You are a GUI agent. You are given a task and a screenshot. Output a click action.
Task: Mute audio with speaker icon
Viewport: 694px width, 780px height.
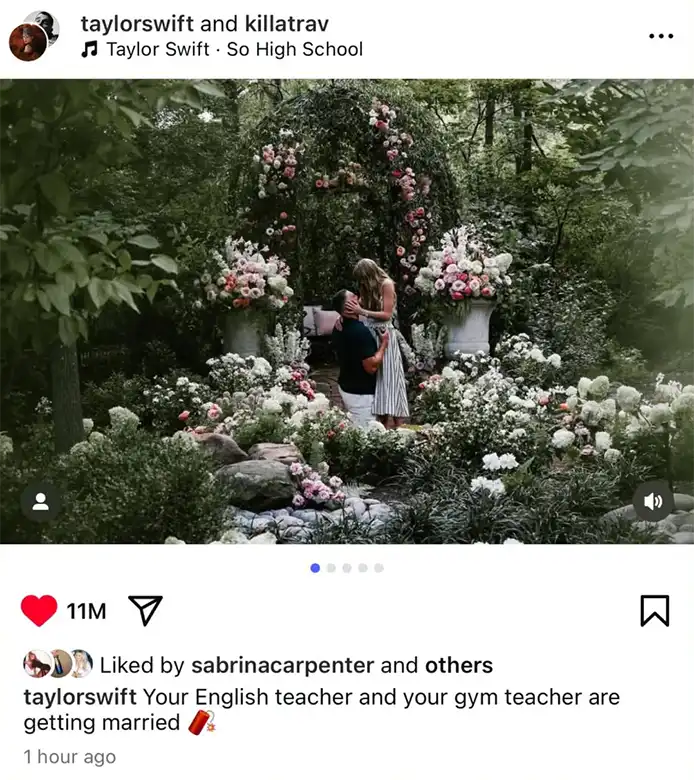653,501
